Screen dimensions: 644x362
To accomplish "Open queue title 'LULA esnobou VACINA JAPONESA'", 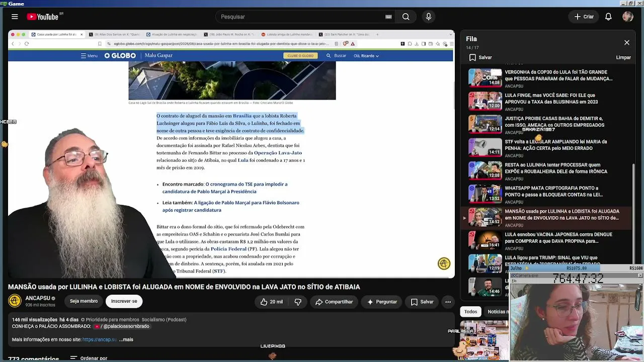I will [558, 238].
